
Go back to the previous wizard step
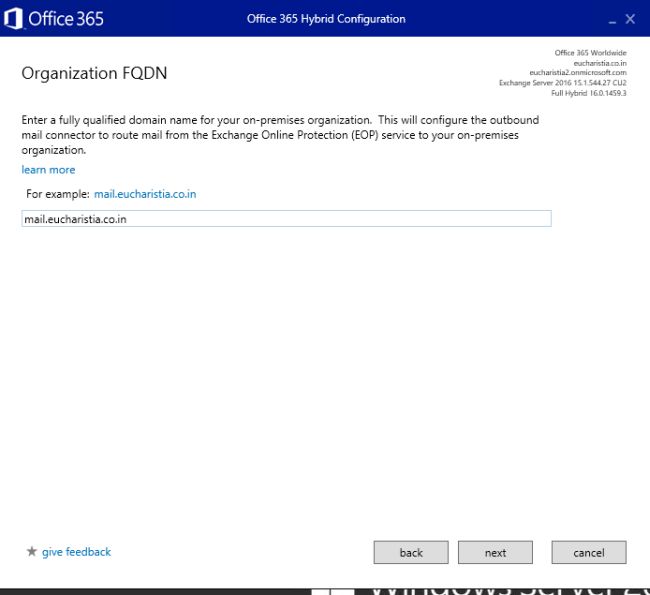pyautogui.click(x=411, y=552)
